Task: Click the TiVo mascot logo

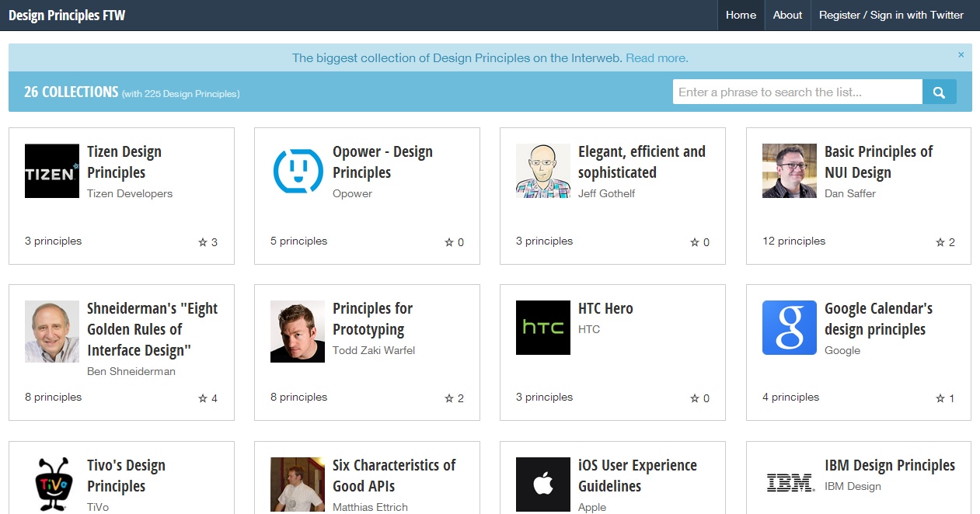Action: coord(52,484)
